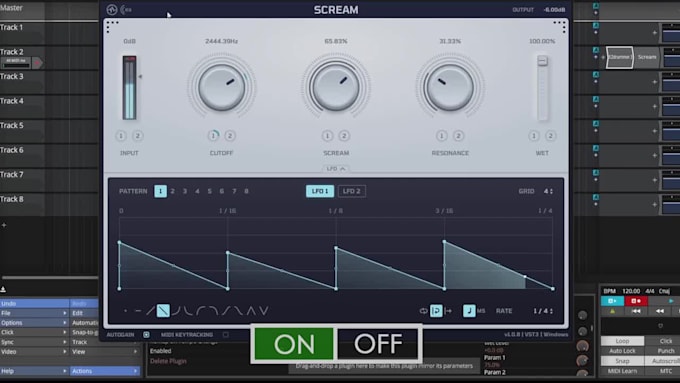This screenshot has width=680, height=383.
Task: Select pattern number 8
Action: pyautogui.click(x=246, y=191)
